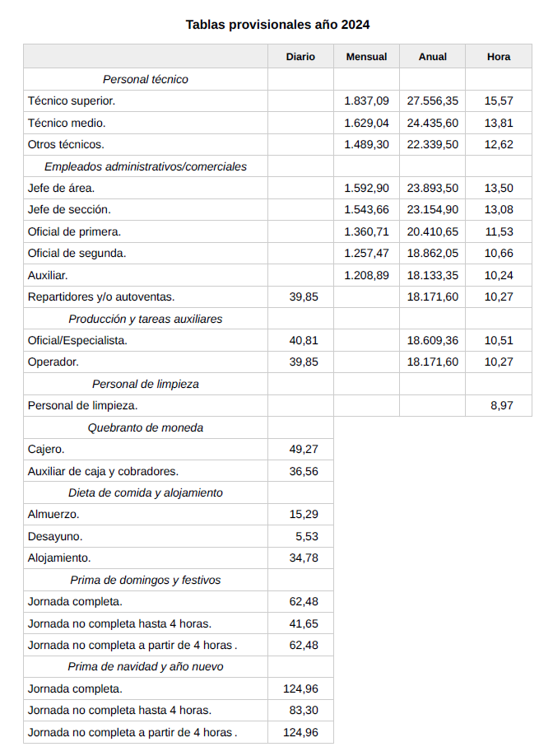
Task: Click the 'Quebranto de moneda' section heading
Action: tap(146, 427)
